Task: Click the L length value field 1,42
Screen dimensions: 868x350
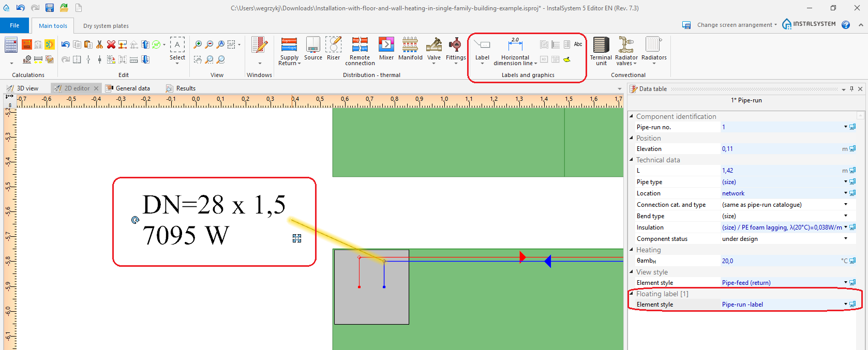Action: 781,171
